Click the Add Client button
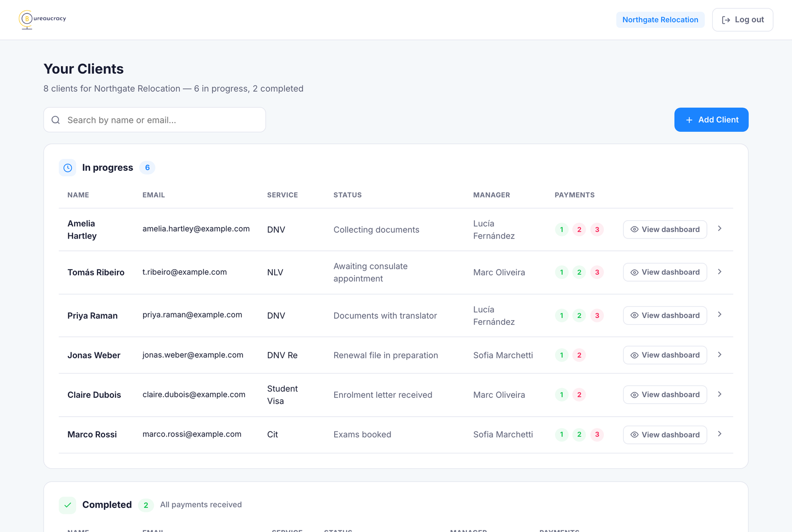This screenshot has width=792, height=532. [x=711, y=120]
